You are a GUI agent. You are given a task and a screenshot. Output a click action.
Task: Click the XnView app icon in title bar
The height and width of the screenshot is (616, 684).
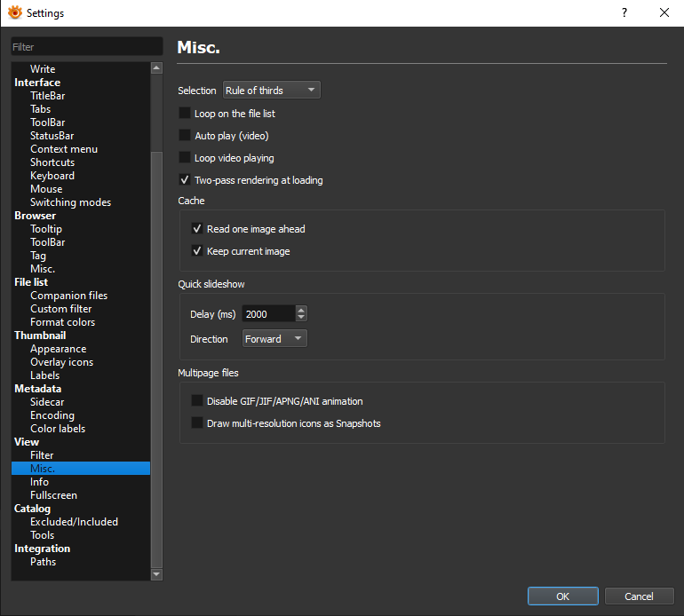[14, 13]
